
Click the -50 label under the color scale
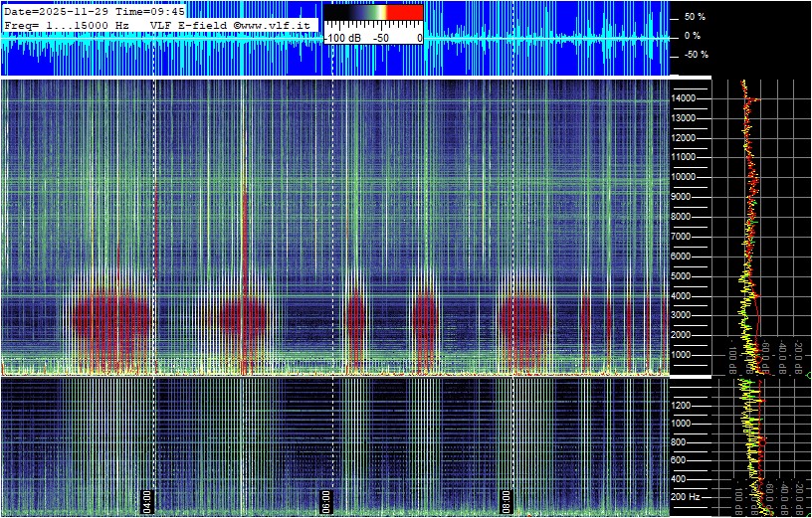tap(383, 38)
